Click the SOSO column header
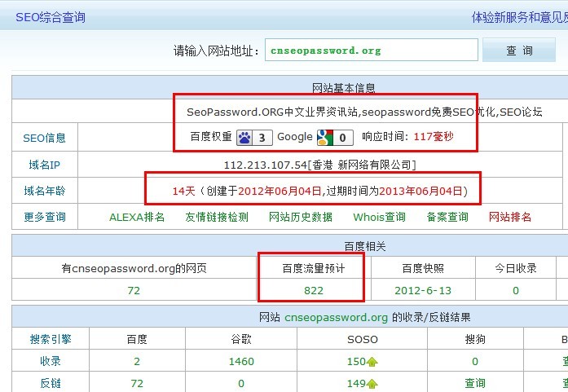 [363, 340]
